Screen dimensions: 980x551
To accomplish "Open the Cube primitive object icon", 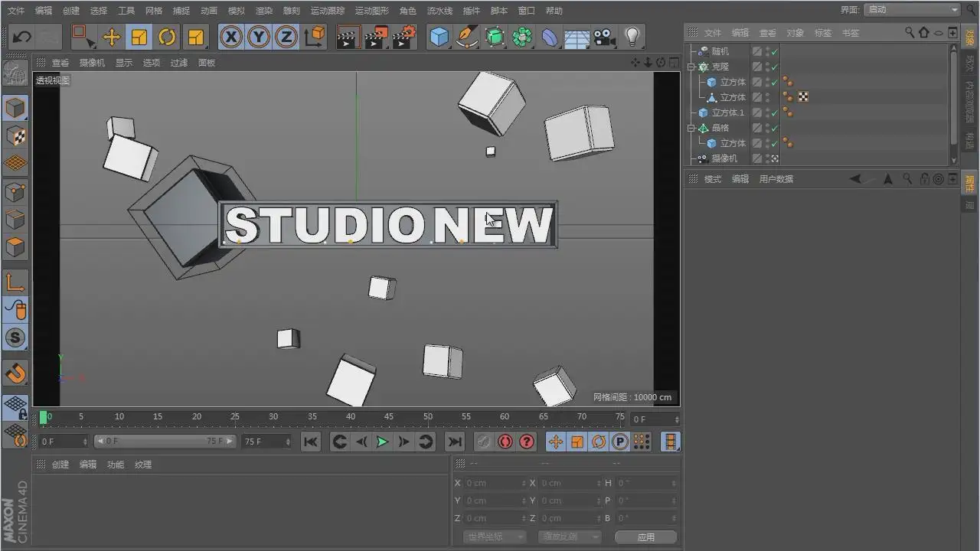I will click(439, 37).
